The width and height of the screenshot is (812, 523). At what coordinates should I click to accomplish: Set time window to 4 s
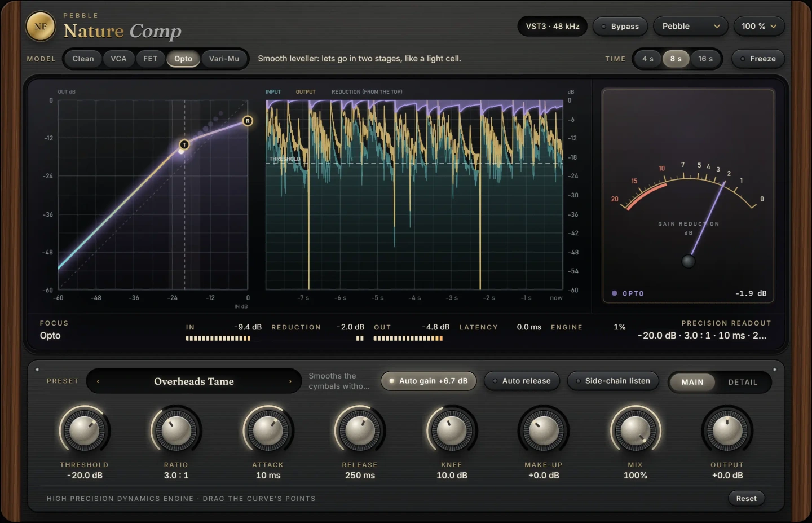pyautogui.click(x=648, y=59)
